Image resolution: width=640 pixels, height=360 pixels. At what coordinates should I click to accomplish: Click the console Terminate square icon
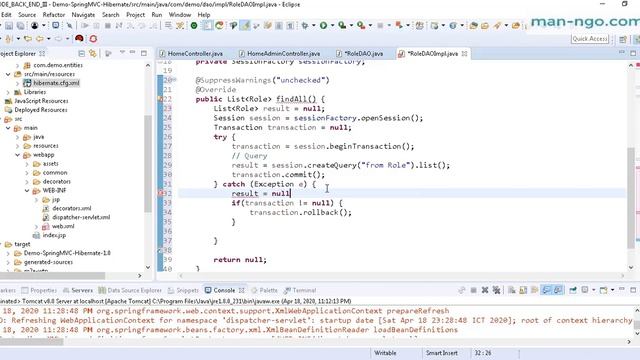473,290
